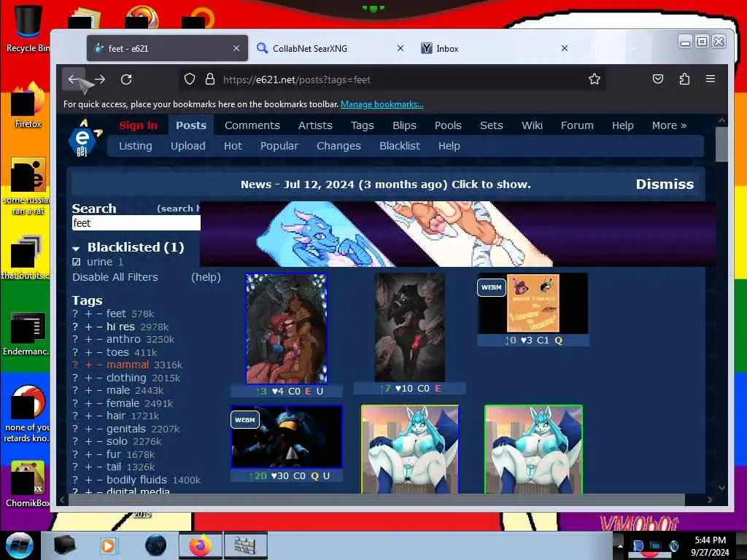Click the 'toes' tag link
Viewport: 747px width, 560px height.
(x=117, y=352)
